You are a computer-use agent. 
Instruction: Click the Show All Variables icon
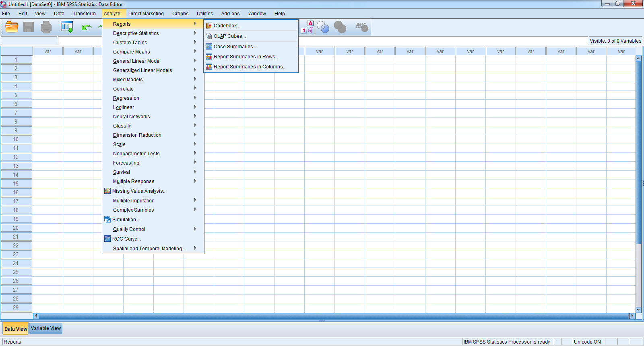(340, 27)
